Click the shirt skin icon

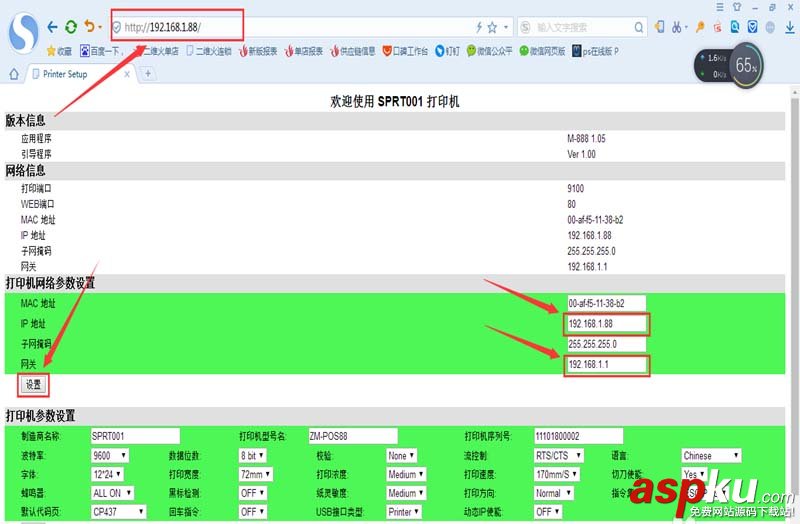tap(737, 7)
